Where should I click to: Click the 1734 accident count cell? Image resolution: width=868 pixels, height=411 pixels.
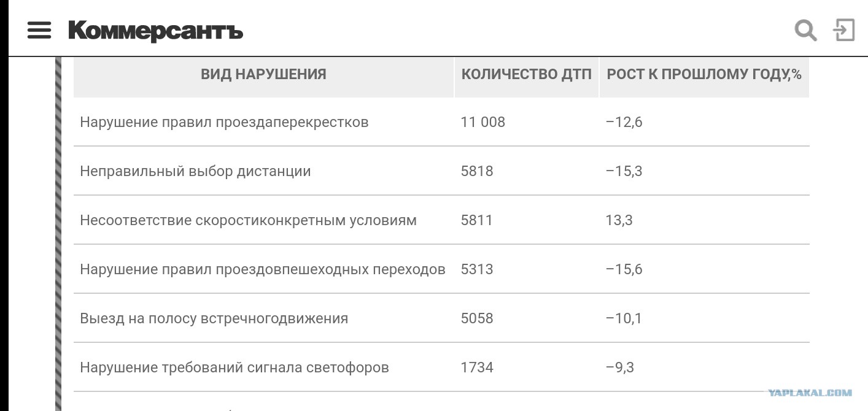tap(477, 367)
